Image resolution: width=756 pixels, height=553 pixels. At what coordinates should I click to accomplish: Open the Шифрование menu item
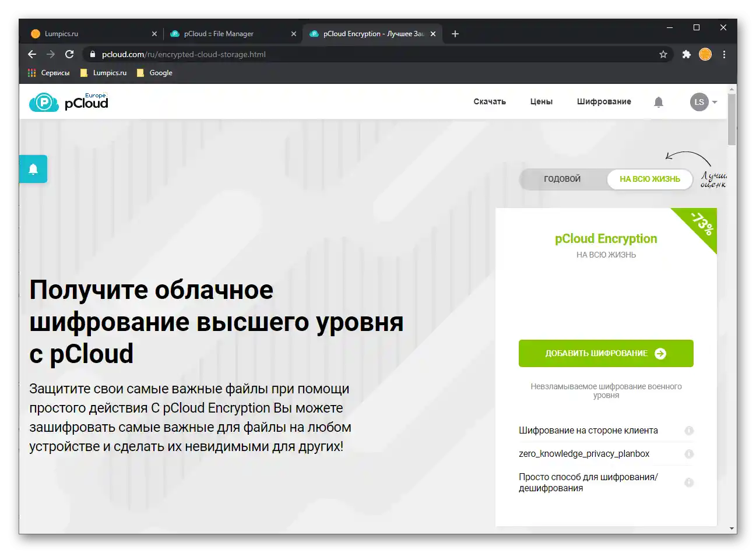pyautogui.click(x=604, y=102)
